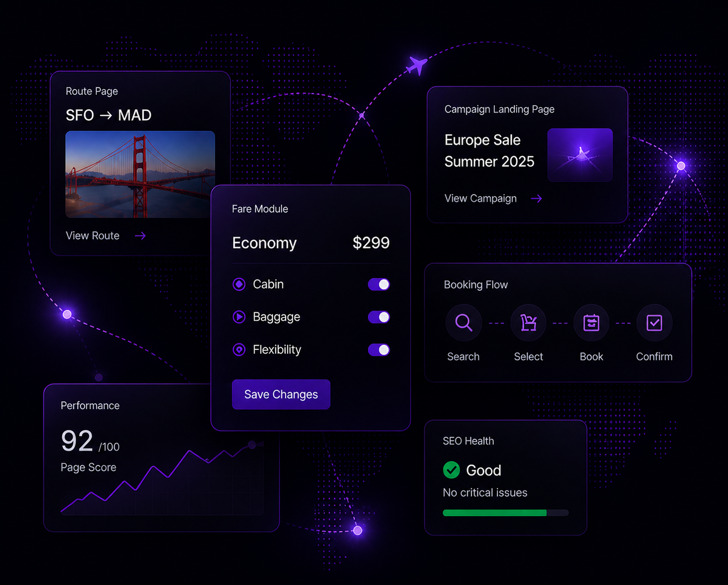Click the Fare Module card title
This screenshot has width=728, height=585.
[x=260, y=209]
